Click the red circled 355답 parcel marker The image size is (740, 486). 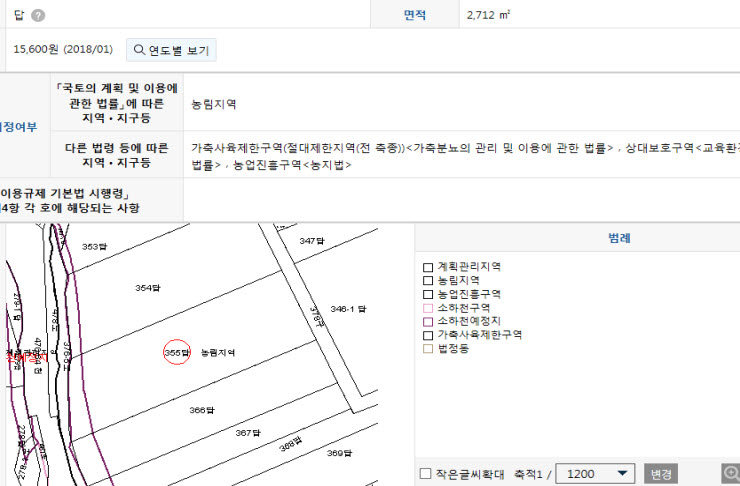click(x=177, y=352)
